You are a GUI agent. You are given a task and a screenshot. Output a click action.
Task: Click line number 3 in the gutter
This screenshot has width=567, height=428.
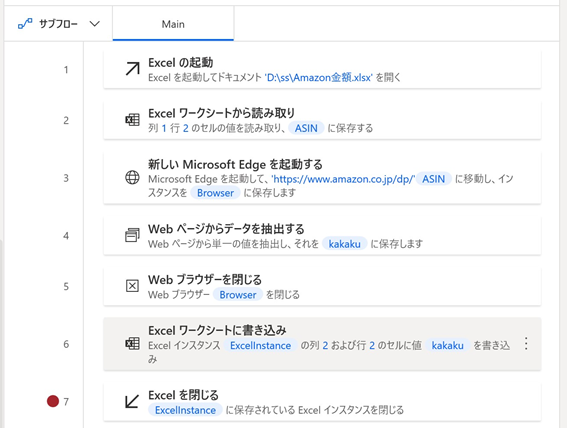click(x=66, y=178)
